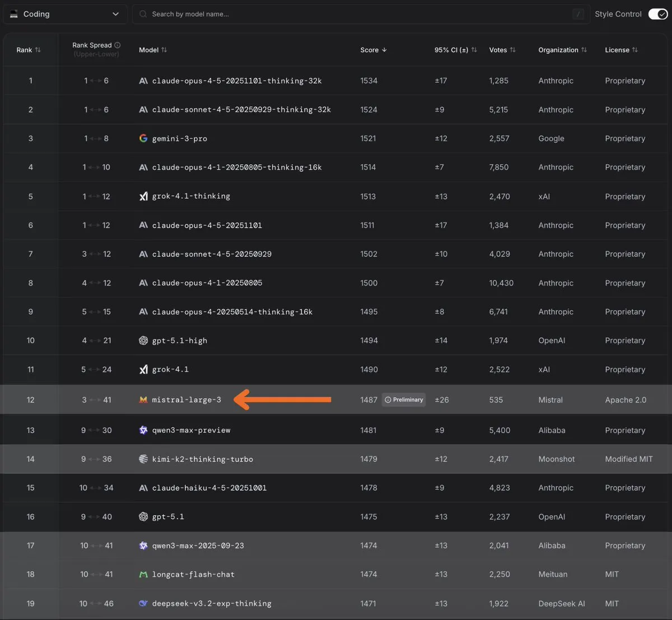Click the DeepSeek whale logo
The width and height of the screenshot is (672, 620).
(143, 603)
